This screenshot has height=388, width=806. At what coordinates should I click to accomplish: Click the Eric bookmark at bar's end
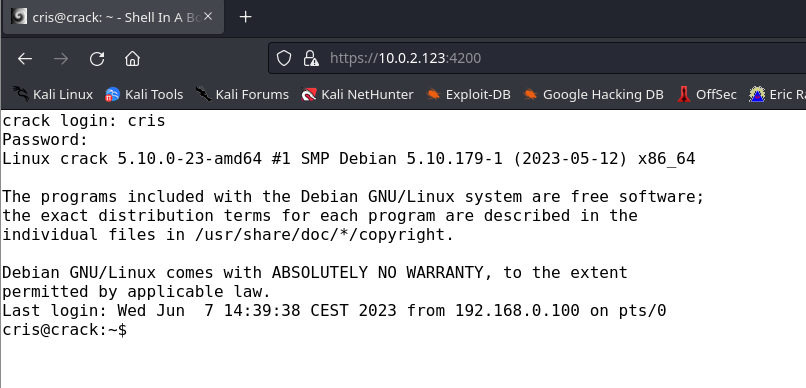777,95
